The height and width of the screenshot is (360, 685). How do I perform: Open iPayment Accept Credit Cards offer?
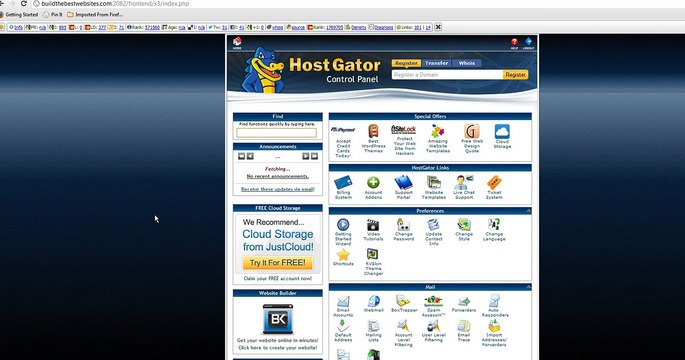343,141
